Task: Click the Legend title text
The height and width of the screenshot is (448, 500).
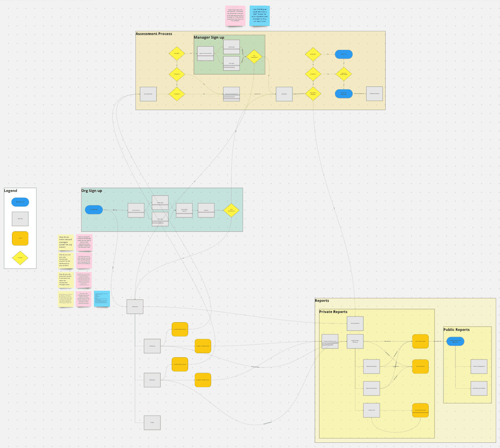Action: [11, 191]
